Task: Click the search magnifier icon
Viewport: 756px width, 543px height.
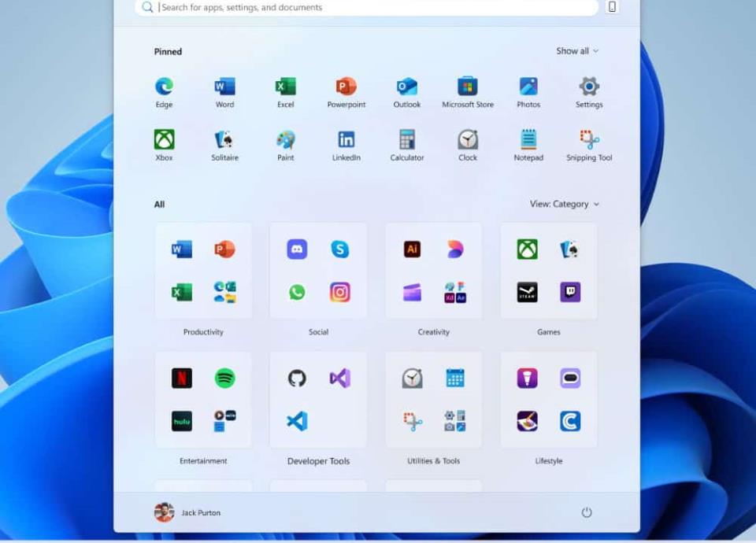Action: 147,7
